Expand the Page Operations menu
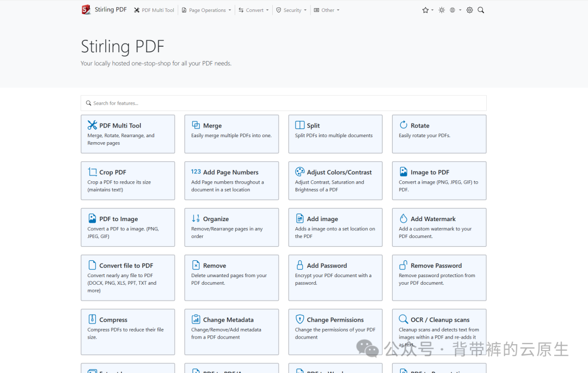This screenshot has width=588, height=373. [206, 10]
